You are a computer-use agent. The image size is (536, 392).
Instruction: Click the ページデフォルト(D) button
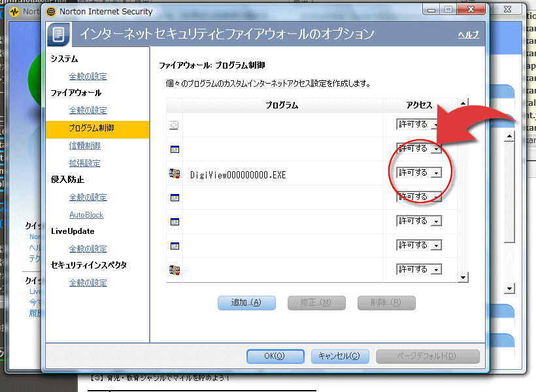(427, 356)
